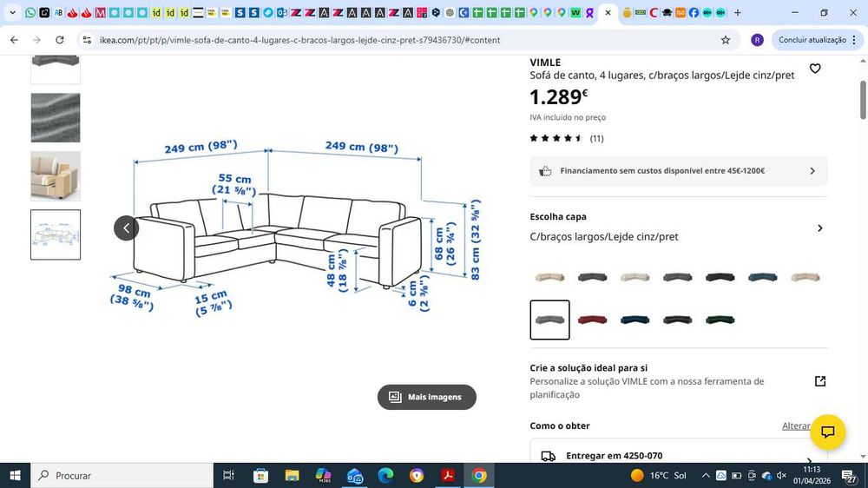The image size is (868, 488).
Task: Open VIMLE planning tool external-link icon
Action: [x=820, y=381]
